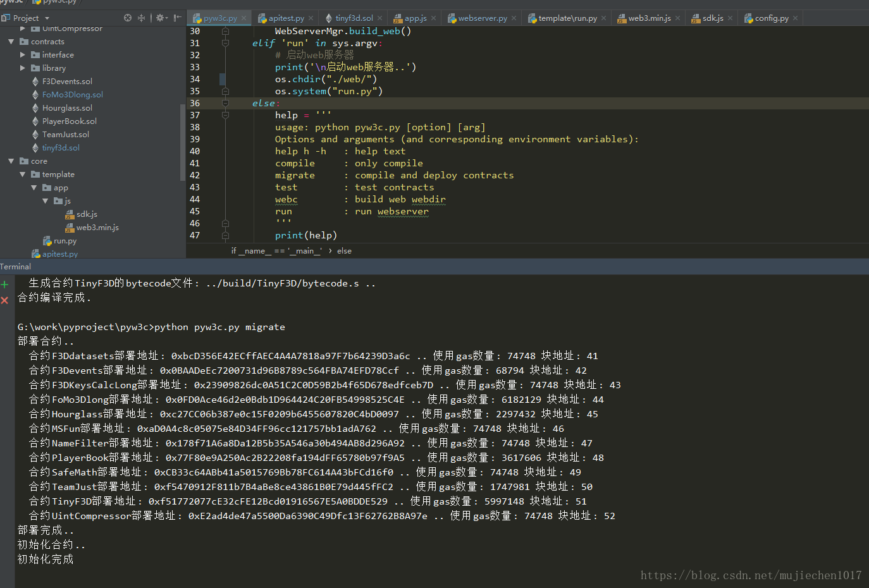Click the 'else' breadcrumb item
869x588 pixels.
tap(344, 251)
